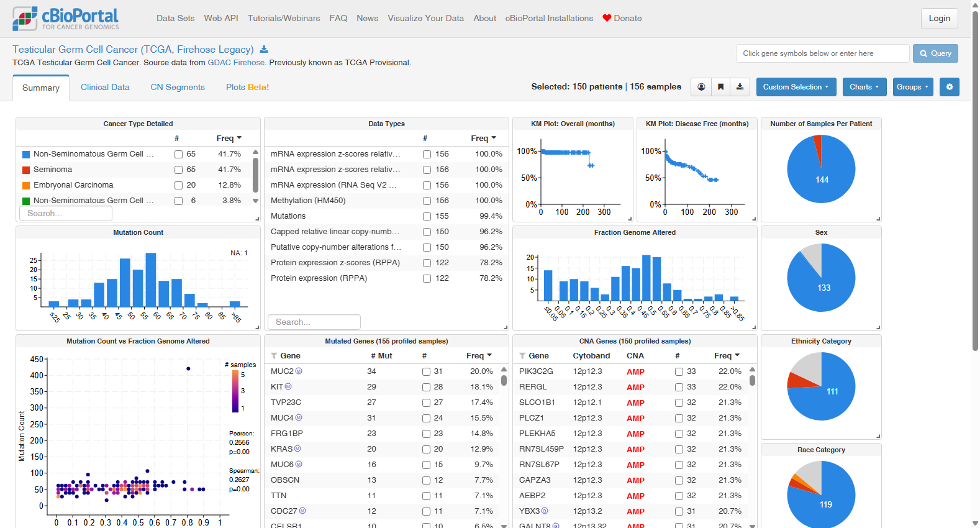980x528 pixels.
Task: Open the Data Sets menu
Action: coord(176,19)
